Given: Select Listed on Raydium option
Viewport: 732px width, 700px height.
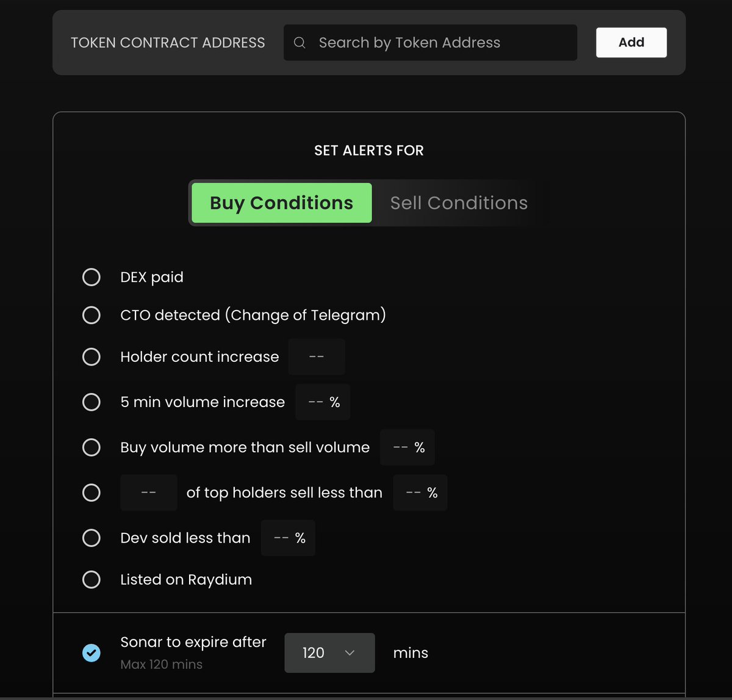Looking at the screenshot, I should tap(91, 579).
